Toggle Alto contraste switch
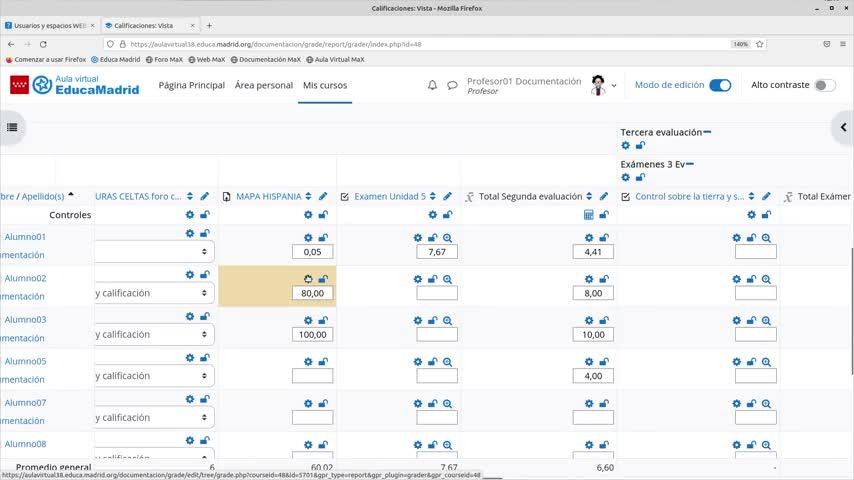This screenshot has width=854, height=480. [x=825, y=85]
